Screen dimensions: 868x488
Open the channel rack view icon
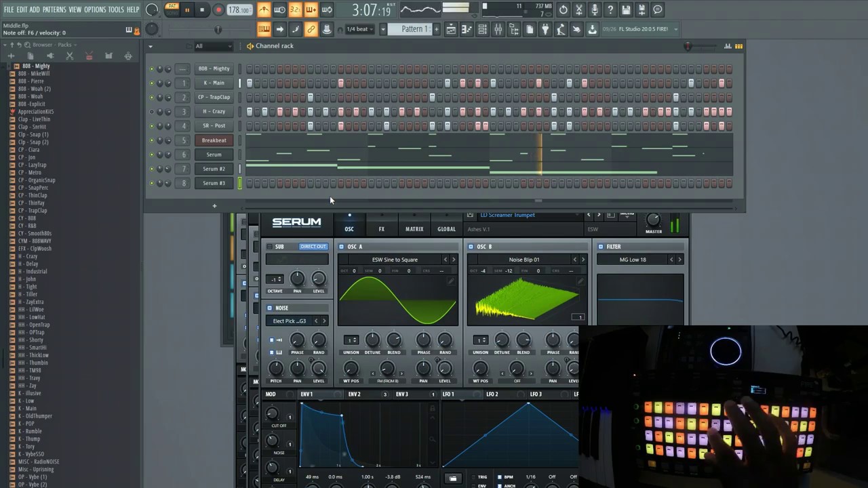click(x=482, y=29)
